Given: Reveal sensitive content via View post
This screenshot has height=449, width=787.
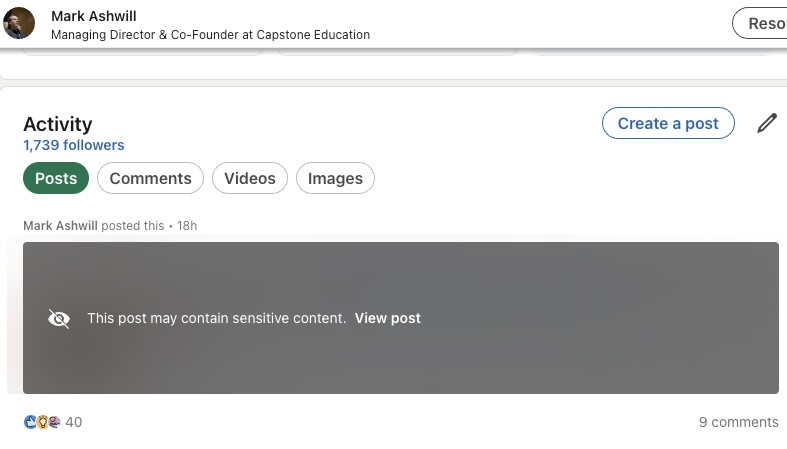Looking at the screenshot, I should (387, 318).
